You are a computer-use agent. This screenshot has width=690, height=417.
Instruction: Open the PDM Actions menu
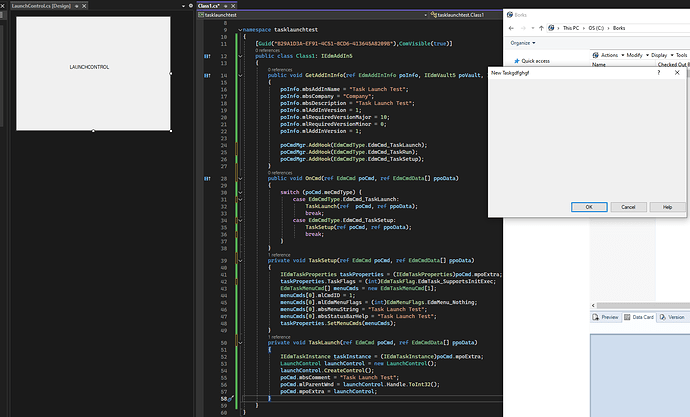[612, 55]
